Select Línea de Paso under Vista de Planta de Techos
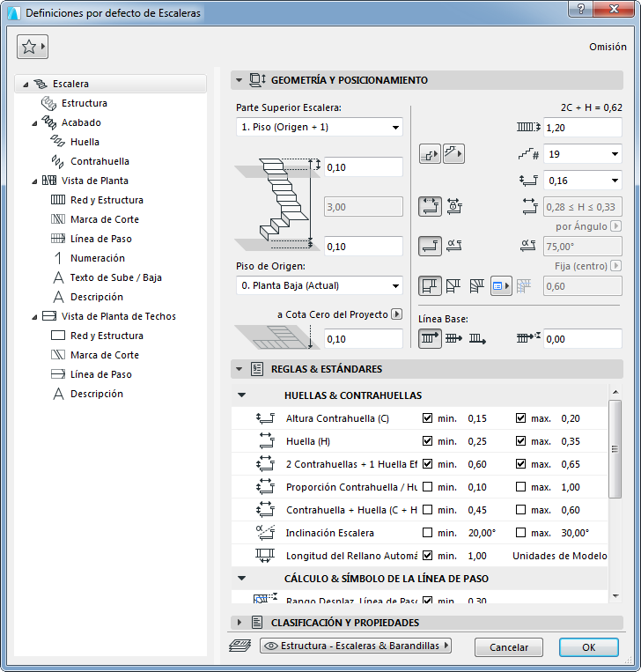Screen dimensions: 641x672 [101, 374]
